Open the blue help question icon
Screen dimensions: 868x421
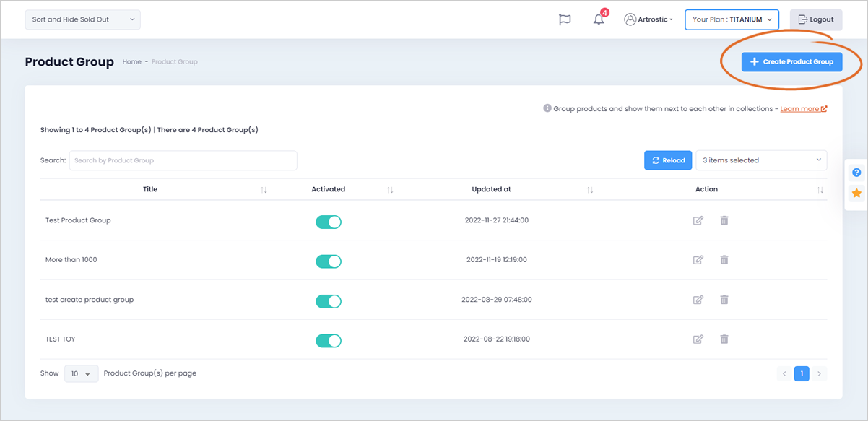pyautogui.click(x=856, y=173)
